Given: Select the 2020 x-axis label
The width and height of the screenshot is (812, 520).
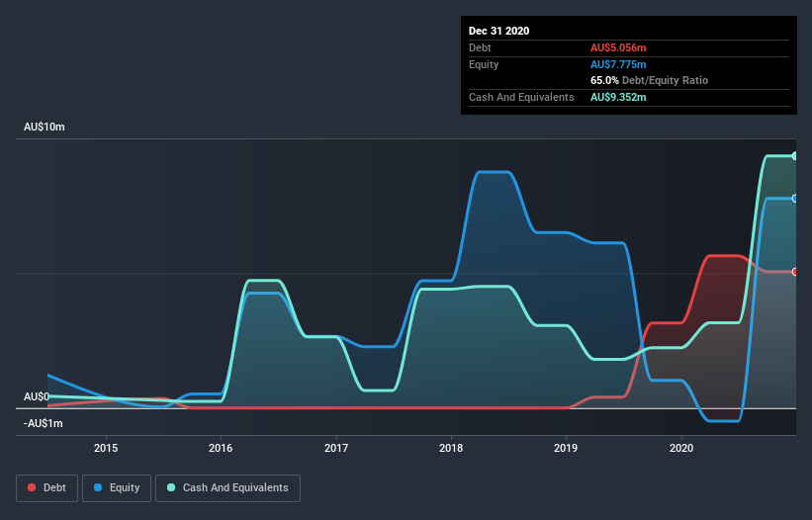Looking at the screenshot, I should point(681,448).
